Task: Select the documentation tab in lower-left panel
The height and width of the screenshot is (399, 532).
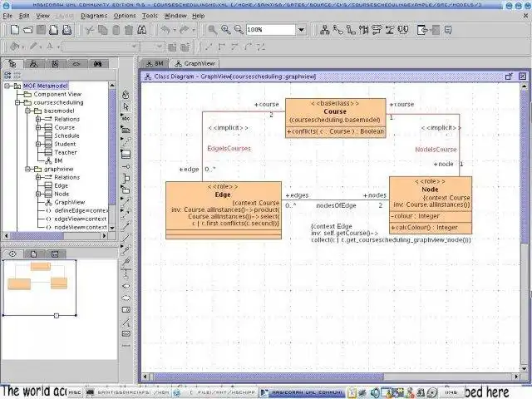Action: coord(33,254)
